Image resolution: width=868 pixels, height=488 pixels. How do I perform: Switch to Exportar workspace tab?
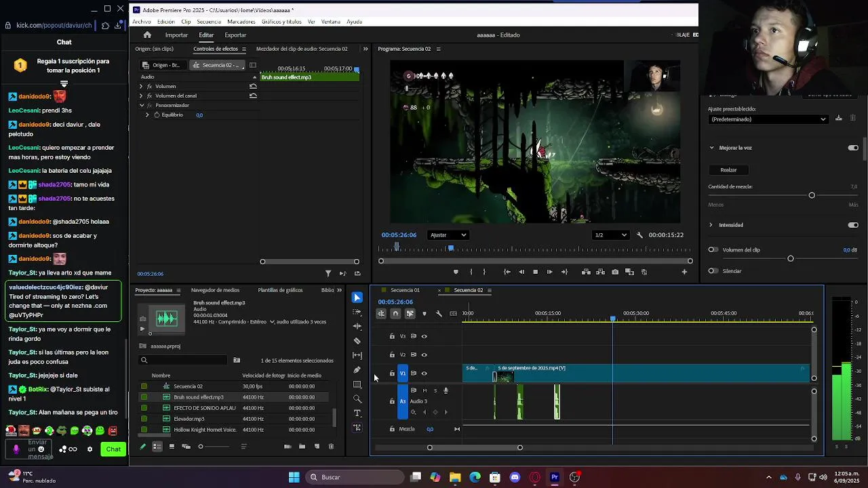235,35
